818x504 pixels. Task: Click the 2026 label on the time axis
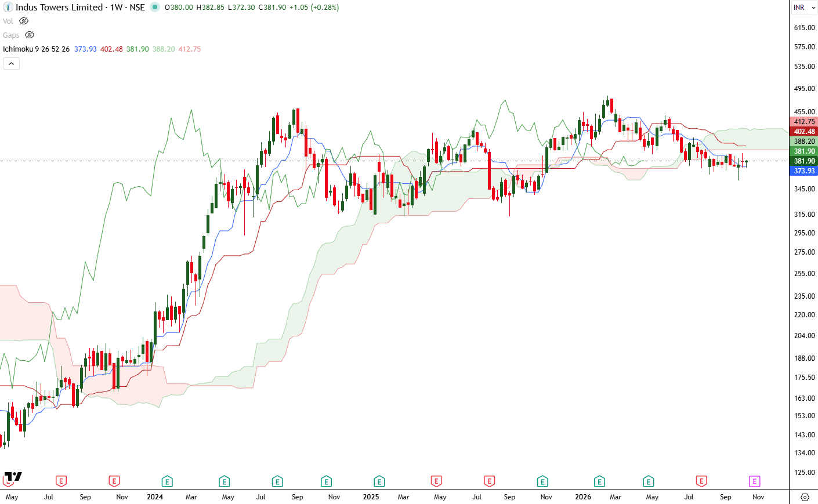click(x=583, y=497)
